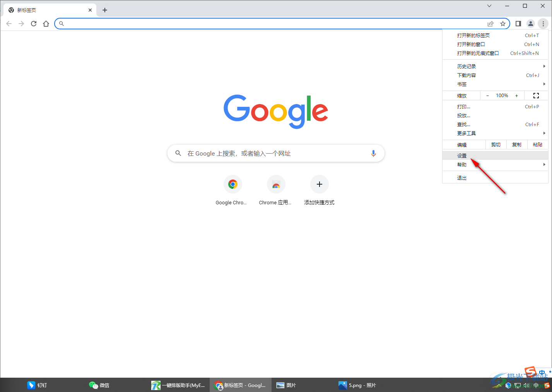Bookmark this tab with the star icon

pos(503,24)
